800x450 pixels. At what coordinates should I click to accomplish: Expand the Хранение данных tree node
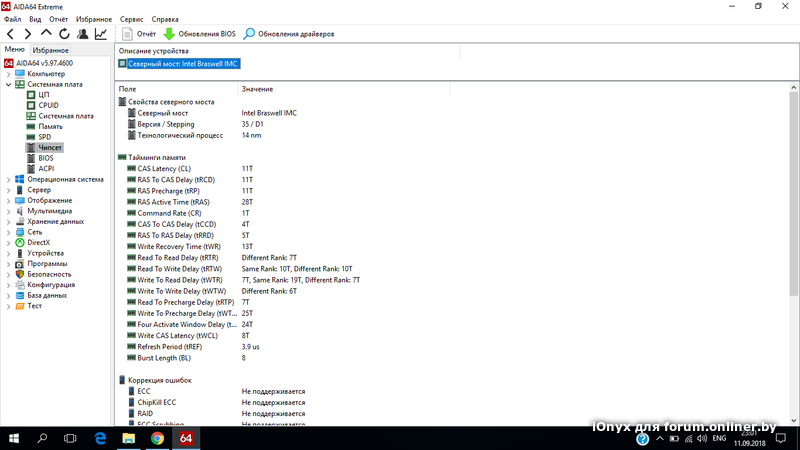click(x=8, y=221)
